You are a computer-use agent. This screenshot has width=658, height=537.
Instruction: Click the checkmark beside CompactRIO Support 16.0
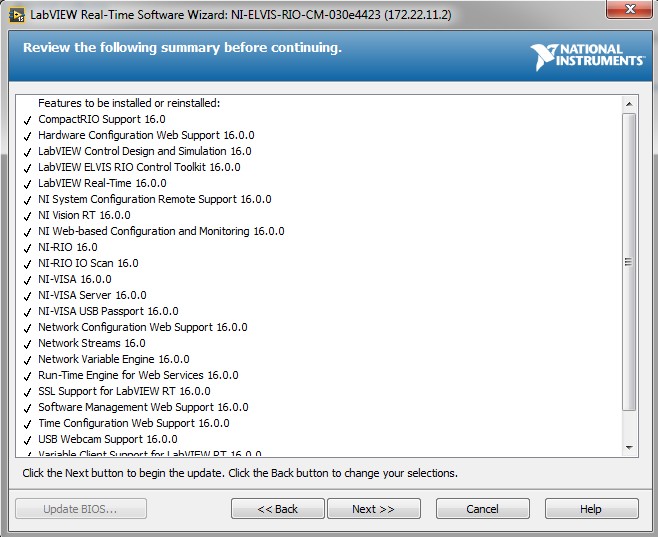[x=27, y=120]
